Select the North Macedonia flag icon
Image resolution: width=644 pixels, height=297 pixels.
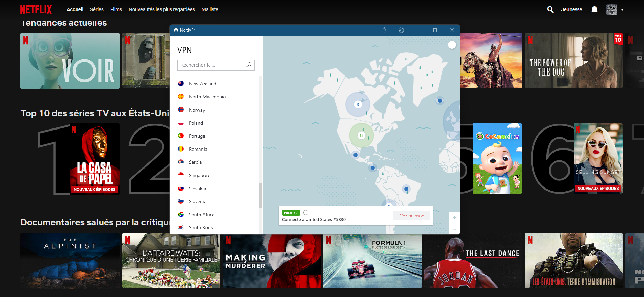click(181, 97)
